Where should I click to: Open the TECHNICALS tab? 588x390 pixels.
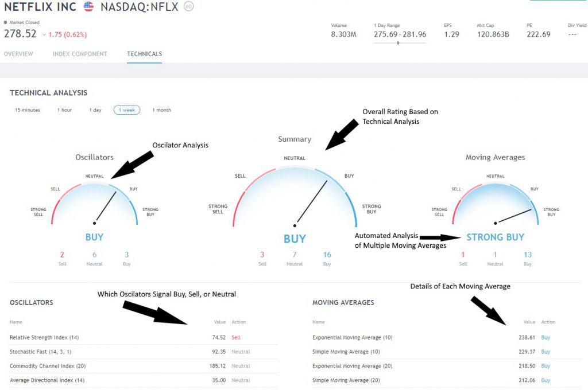(x=144, y=54)
